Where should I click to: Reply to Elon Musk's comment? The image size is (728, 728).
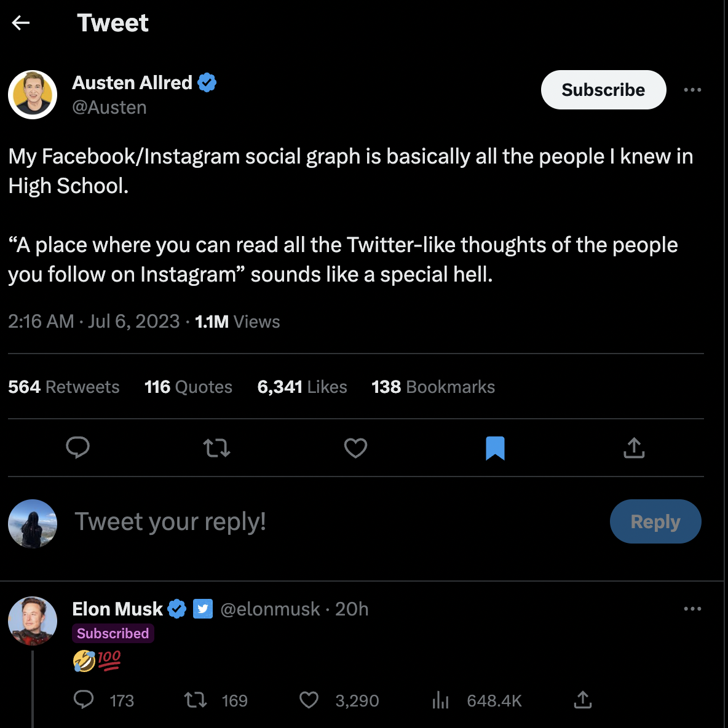pyautogui.click(x=84, y=700)
